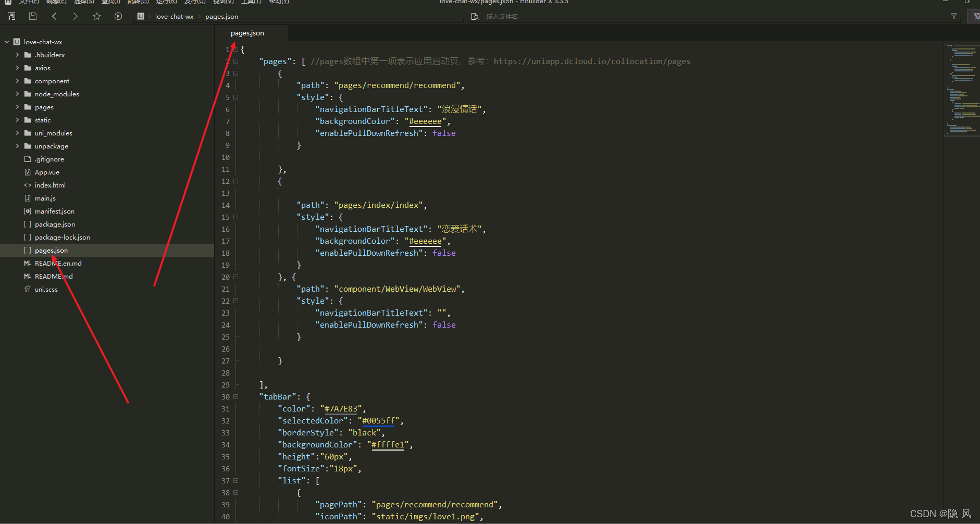Open the 运行(R) menu
980x524 pixels.
166,2
